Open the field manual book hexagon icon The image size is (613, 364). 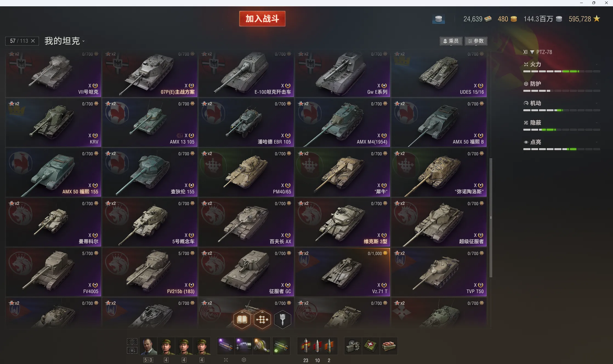pos(242,319)
